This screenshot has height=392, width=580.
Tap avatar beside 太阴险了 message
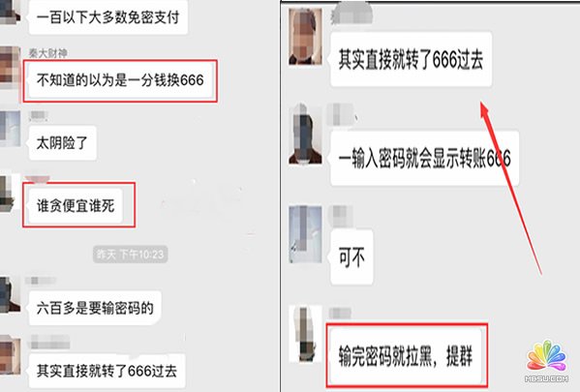click(10, 129)
